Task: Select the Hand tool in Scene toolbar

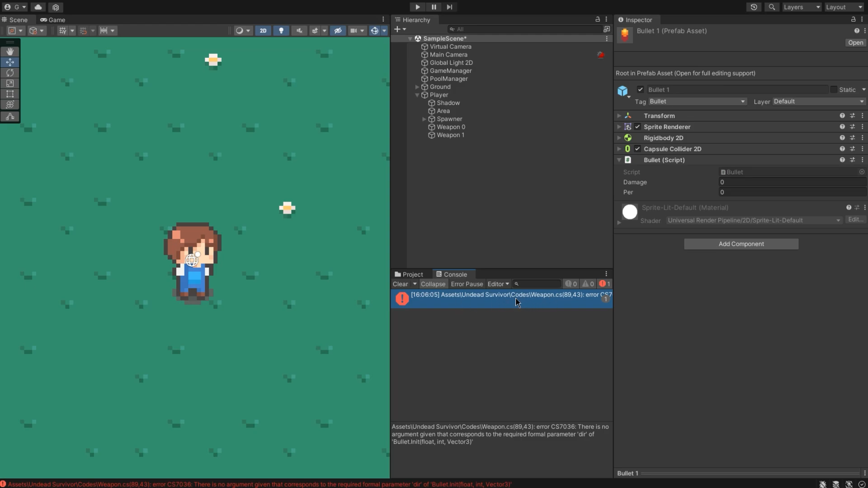Action: click(x=10, y=52)
